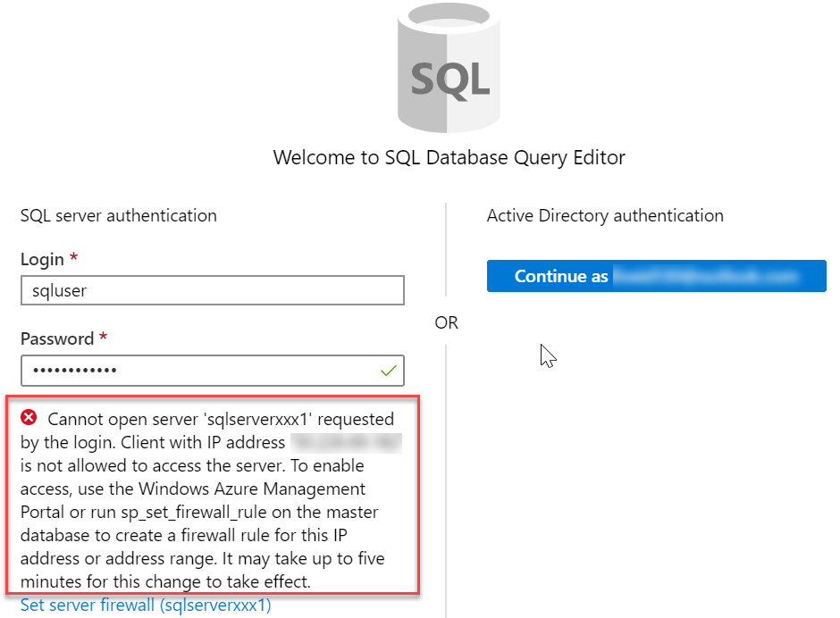Click the Welcome to SQL Database Query Editor title
The image size is (840, 618).
(x=448, y=157)
